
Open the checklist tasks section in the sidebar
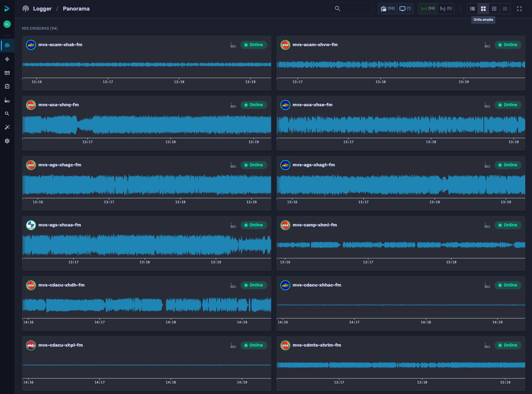(x=7, y=86)
